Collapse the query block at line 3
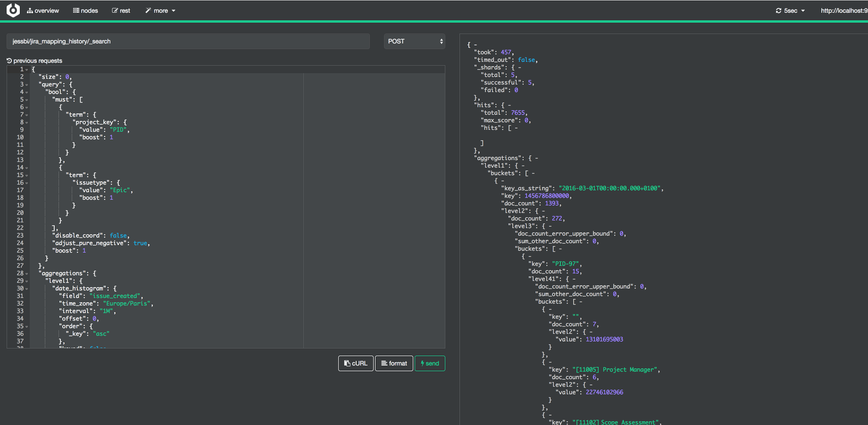This screenshot has width=868, height=425. pos(27,85)
